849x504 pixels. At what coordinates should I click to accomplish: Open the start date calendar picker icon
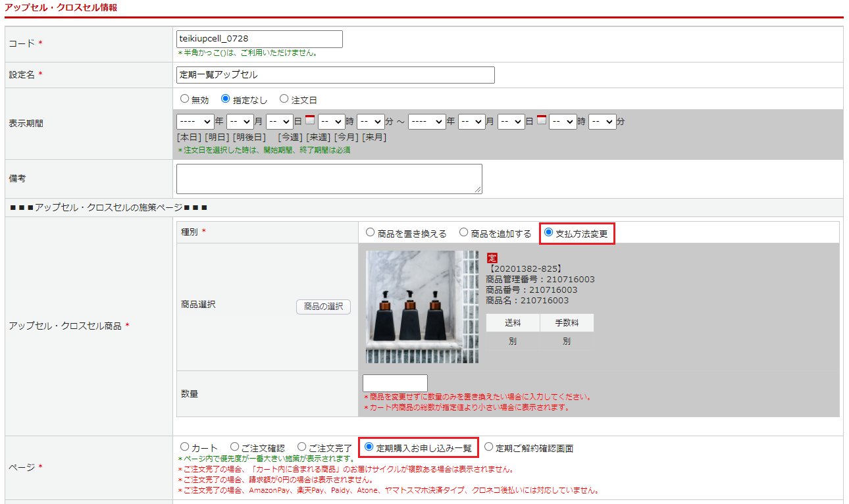tap(310, 120)
